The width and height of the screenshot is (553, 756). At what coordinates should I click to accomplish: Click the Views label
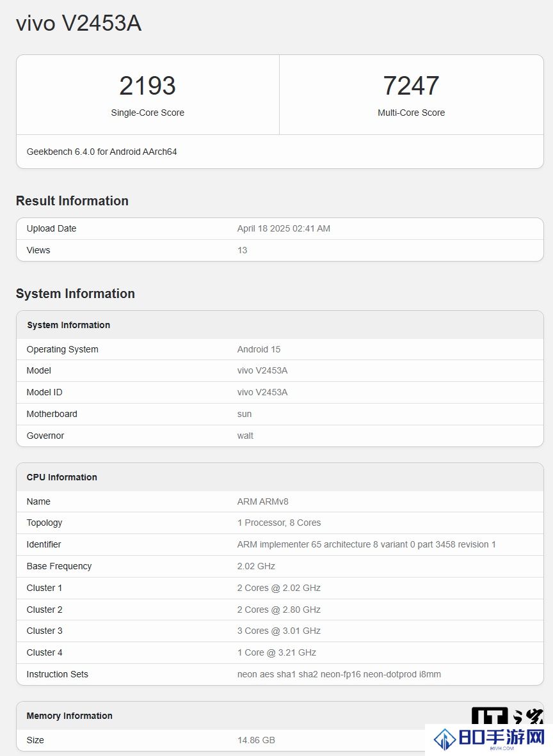coord(38,250)
